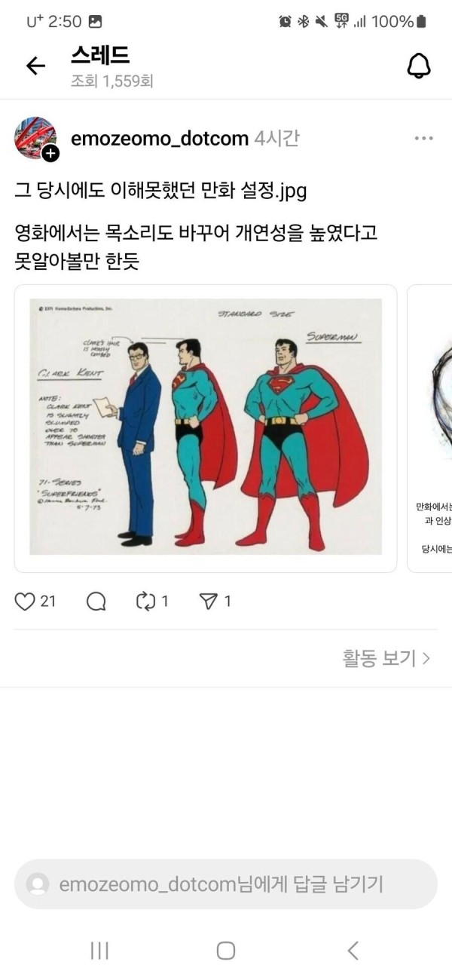Share post via paper plane icon
The height and width of the screenshot is (980, 452).
pos(208,601)
